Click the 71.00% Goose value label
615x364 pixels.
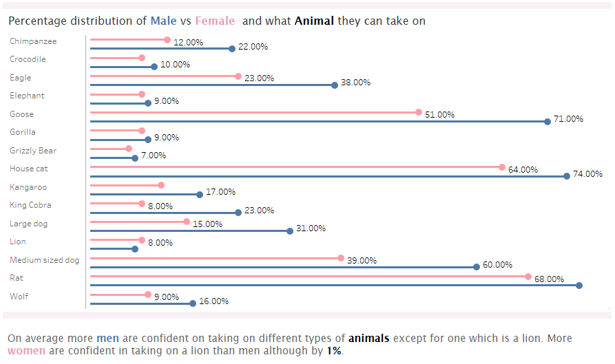(x=568, y=119)
